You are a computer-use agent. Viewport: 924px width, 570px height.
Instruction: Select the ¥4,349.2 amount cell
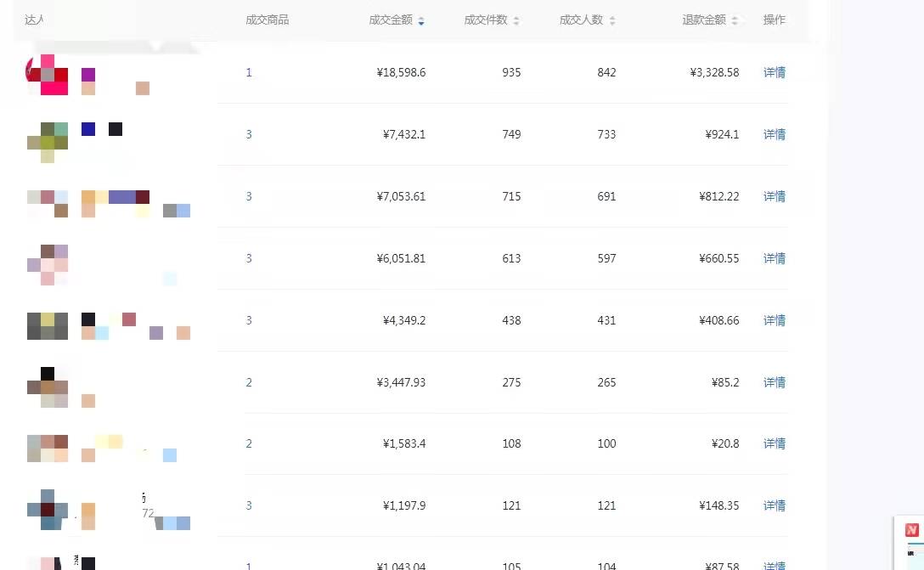(404, 320)
